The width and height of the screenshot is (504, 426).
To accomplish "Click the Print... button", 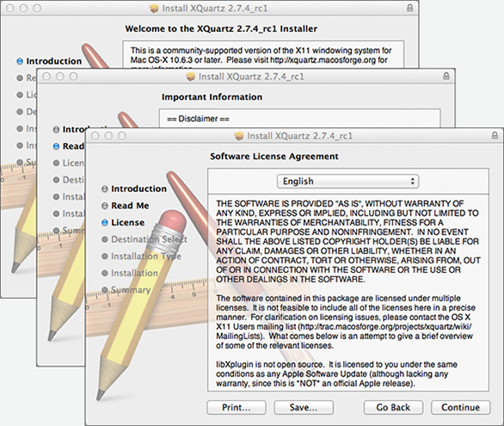I will [x=237, y=407].
